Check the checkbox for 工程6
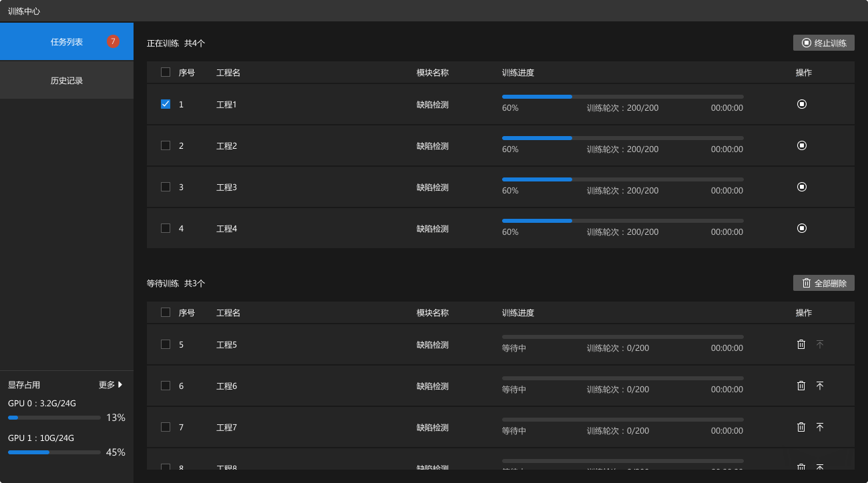Viewport: 868px width, 483px height. click(166, 386)
